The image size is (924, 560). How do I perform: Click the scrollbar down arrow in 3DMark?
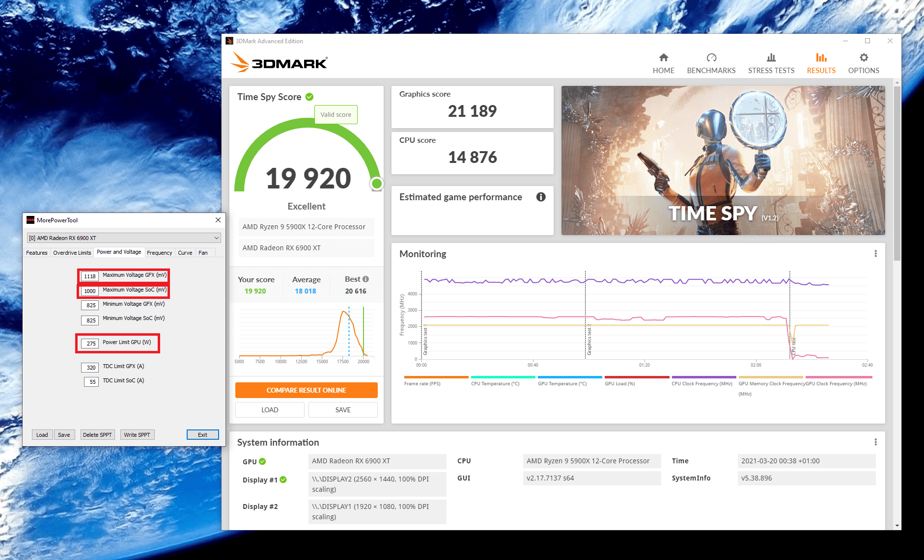point(897,526)
